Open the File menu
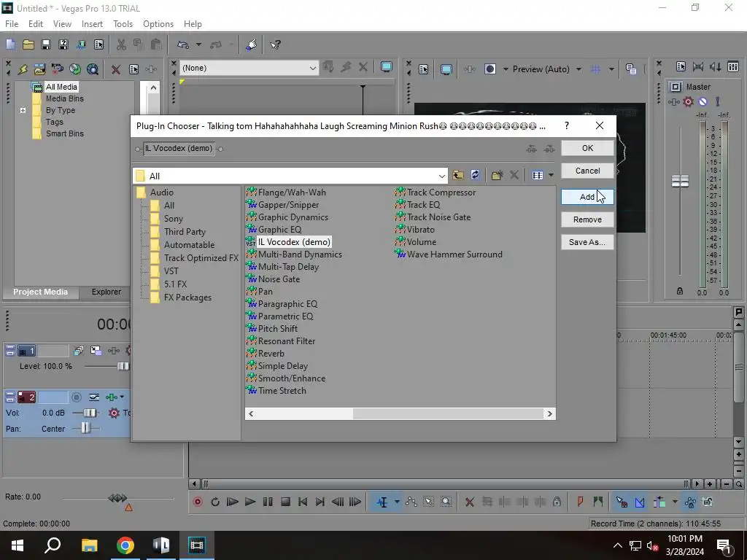Viewport: 747px width, 560px height. [x=12, y=24]
